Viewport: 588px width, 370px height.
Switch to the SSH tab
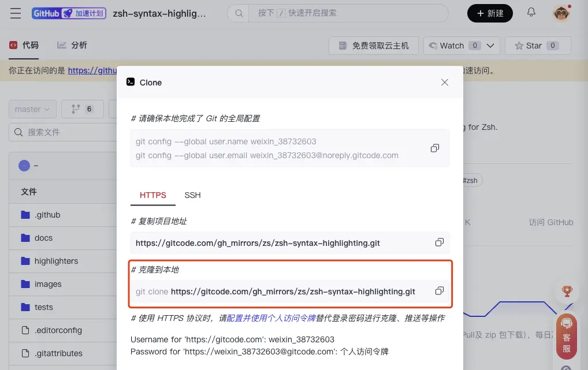193,195
